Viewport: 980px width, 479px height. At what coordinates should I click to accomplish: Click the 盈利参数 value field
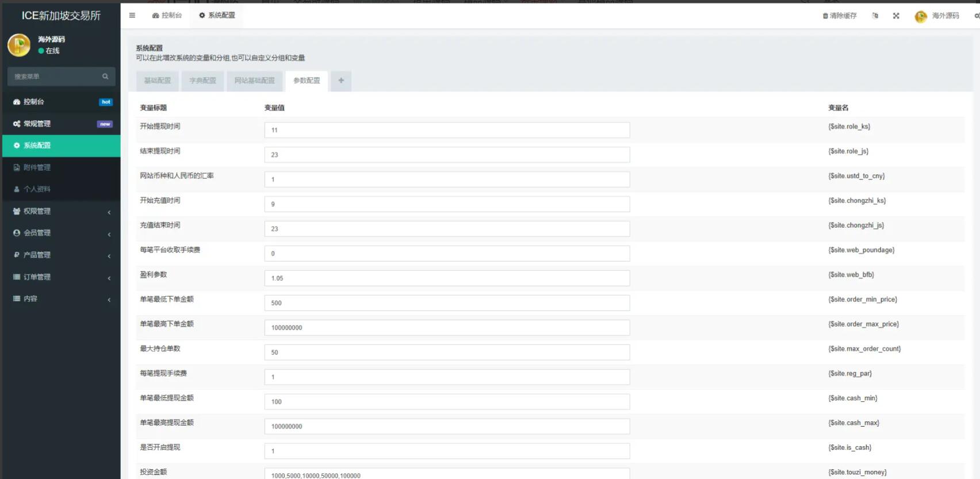446,278
